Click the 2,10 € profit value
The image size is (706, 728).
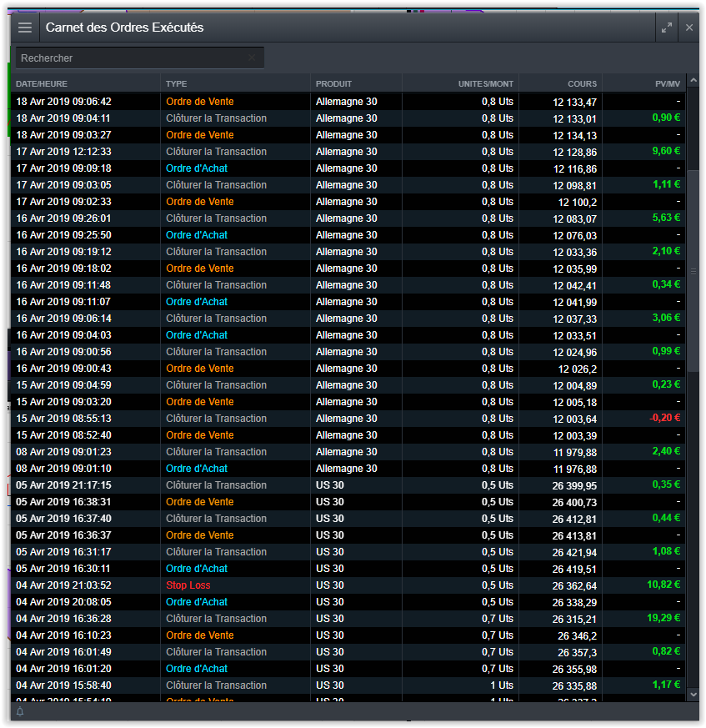tap(666, 251)
